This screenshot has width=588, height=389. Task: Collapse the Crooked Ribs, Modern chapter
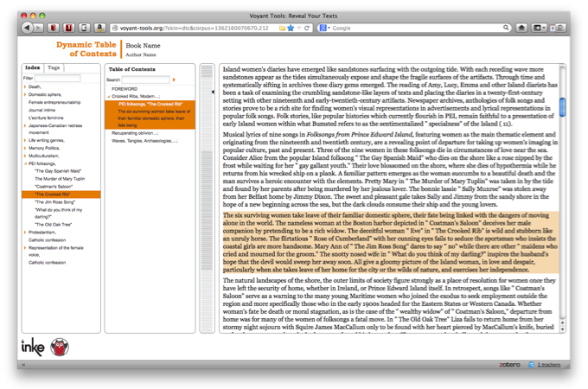click(x=109, y=97)
